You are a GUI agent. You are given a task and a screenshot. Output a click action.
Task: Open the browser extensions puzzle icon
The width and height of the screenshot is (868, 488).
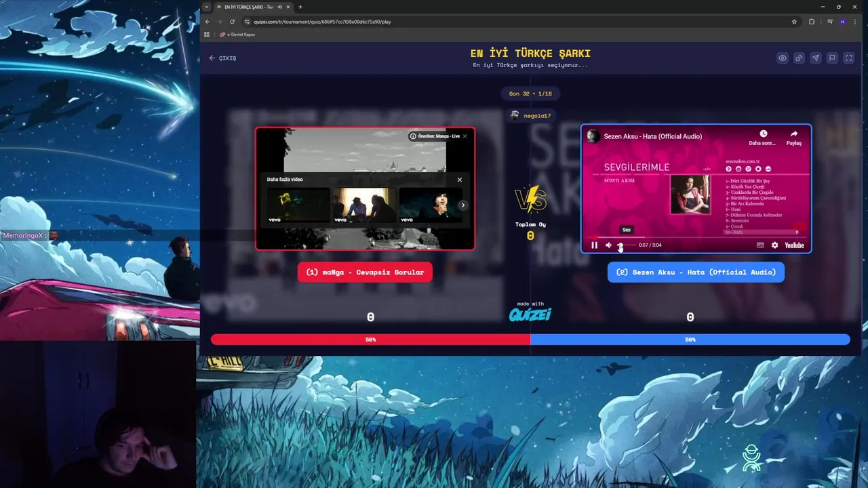click(812, 22)
